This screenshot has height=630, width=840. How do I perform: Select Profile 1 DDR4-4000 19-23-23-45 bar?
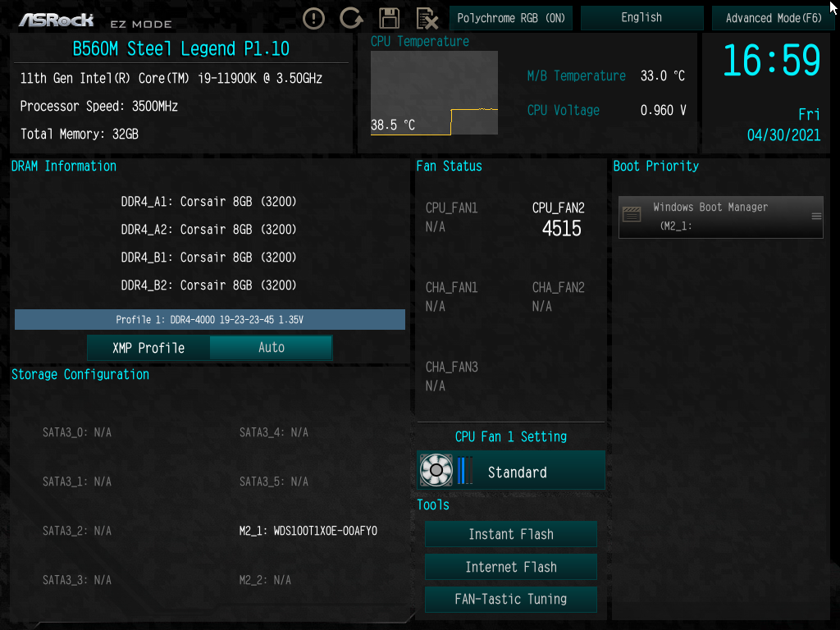tap(210, 319)
